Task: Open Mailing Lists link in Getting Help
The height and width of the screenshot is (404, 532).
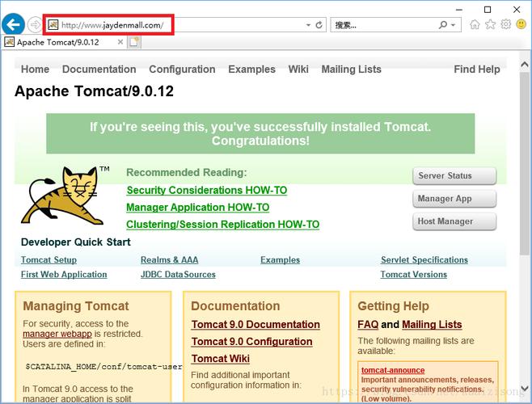Action: [432, 325]
